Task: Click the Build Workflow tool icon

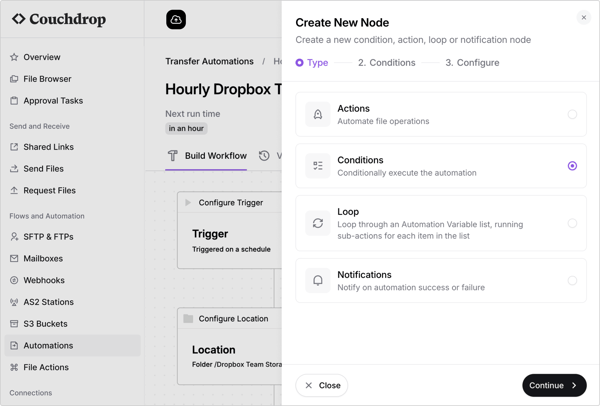Action: pyautogui.click(x=173, y=156)
